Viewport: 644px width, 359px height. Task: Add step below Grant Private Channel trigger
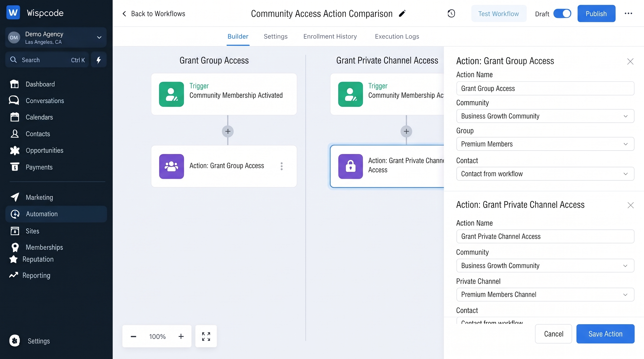point(406,131)
